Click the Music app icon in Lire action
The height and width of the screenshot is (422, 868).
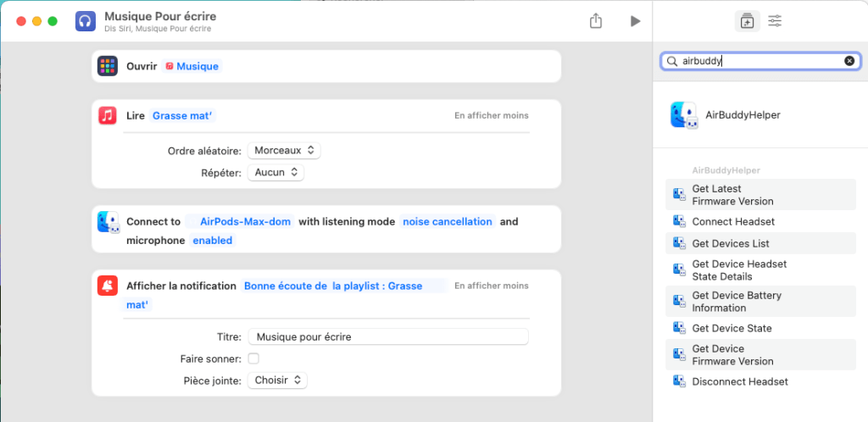click(108, 116)
